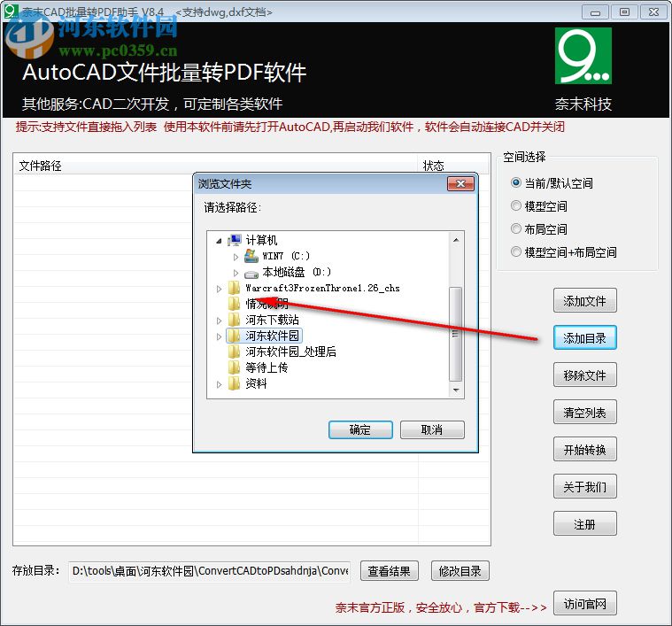Image resolution: width=672 pixels, height=626 pixels.
Task: Click the 访问官网 button
Action: click(x=584, y=603)
